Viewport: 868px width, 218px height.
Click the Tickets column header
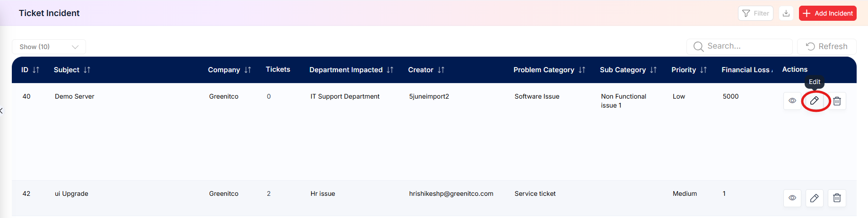[278, 69]
